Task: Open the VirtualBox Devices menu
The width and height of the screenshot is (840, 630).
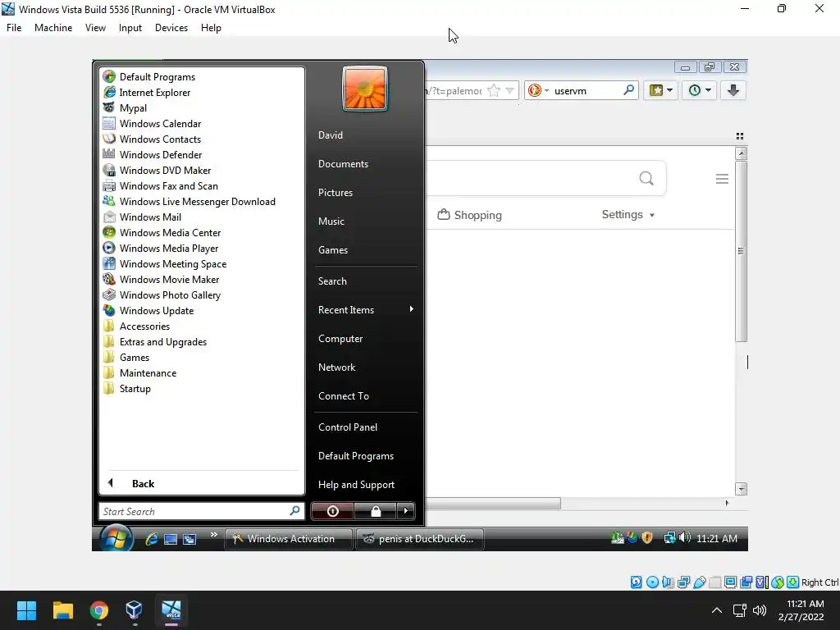Action: [x=171, y=28]
